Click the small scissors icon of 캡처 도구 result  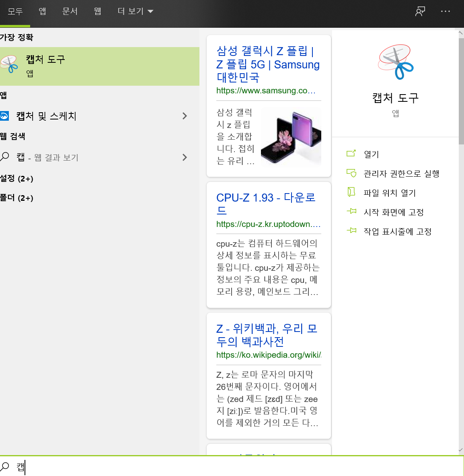point(9,64)
